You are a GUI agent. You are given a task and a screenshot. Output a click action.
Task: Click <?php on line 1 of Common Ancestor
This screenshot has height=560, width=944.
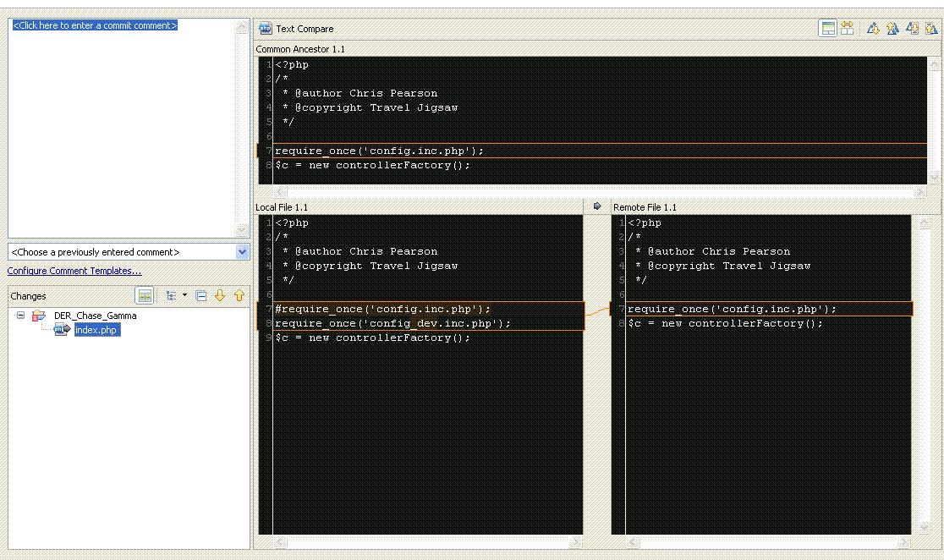[x=292, y=63]
